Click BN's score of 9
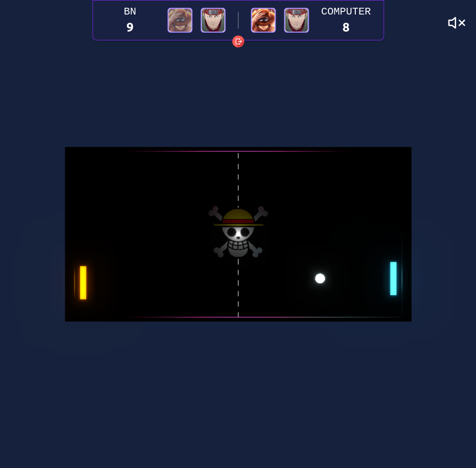This screenshot has width=476, height=468. click(x=130, y=27)
